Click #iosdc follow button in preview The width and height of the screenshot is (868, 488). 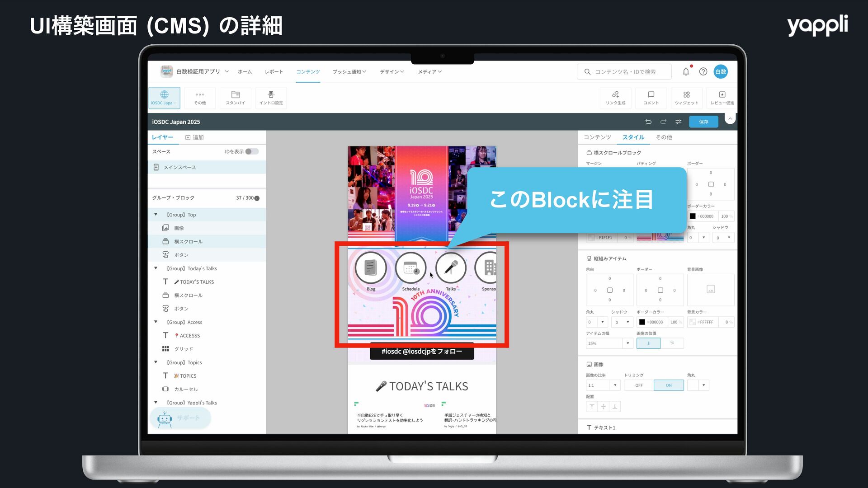click(x=422, y=352)
